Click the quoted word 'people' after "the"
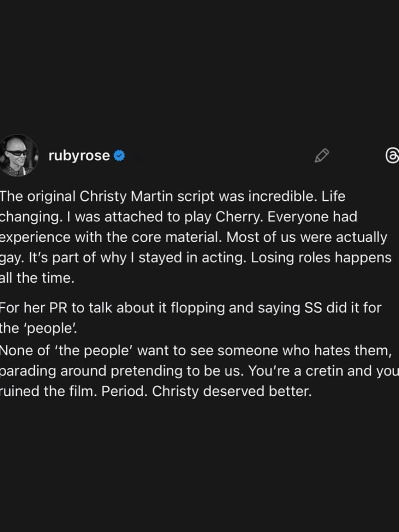Image resolution: width=399 pixels, height=532 pixels. click(x=50, y=328)
